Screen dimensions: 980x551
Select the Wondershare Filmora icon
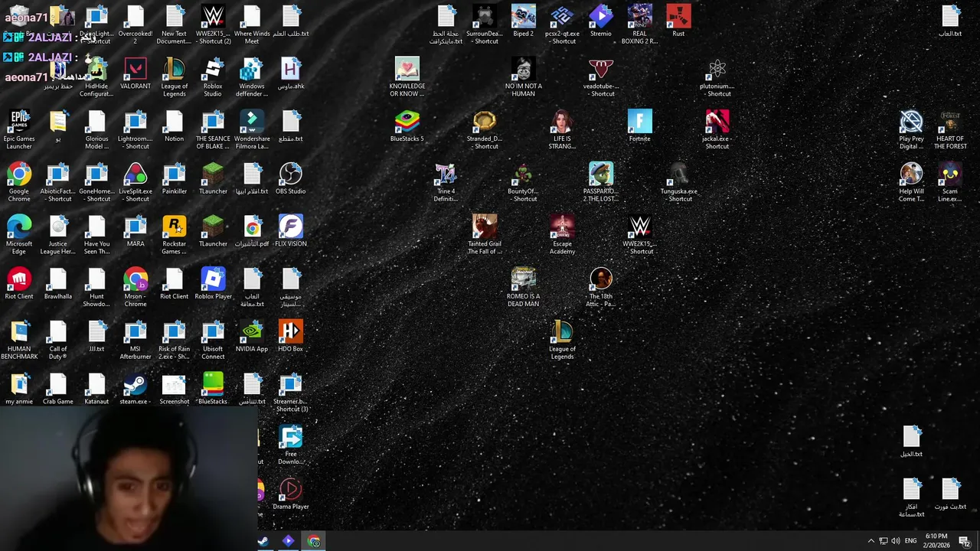(x=252, y=129)
